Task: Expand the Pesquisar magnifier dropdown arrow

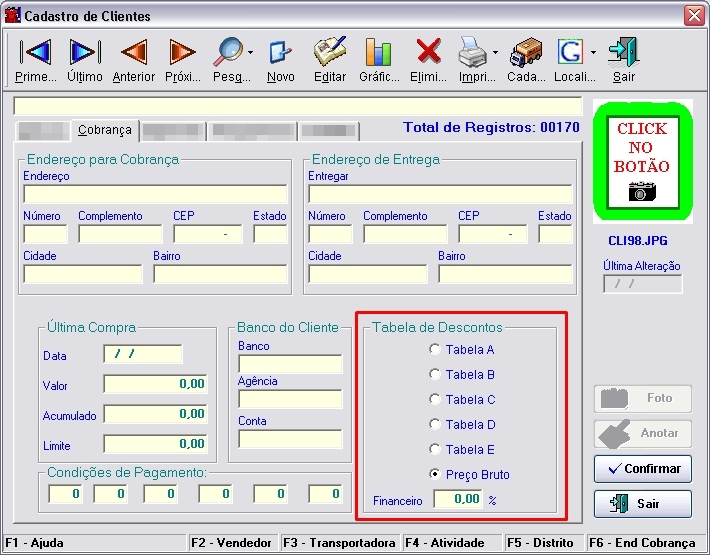Action: 250,52
